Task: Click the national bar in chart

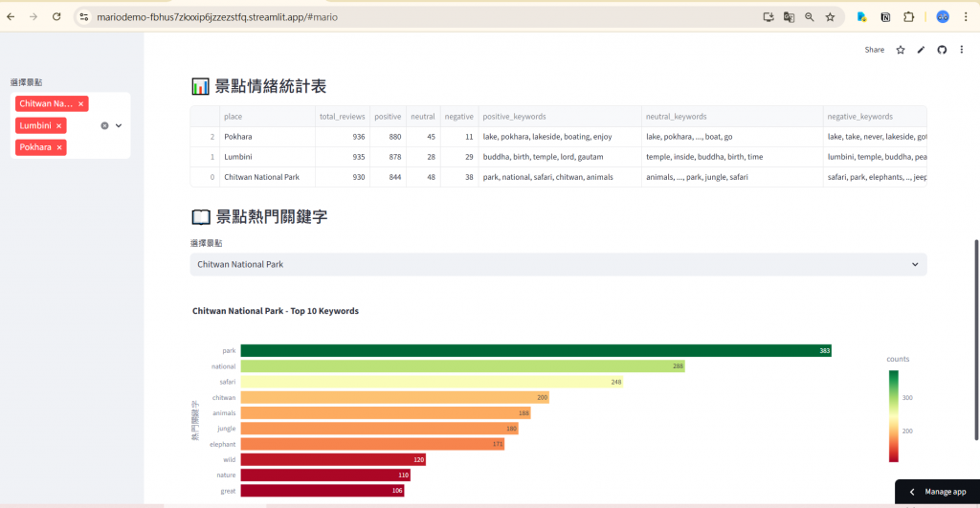Action: [x=462, y=366]
